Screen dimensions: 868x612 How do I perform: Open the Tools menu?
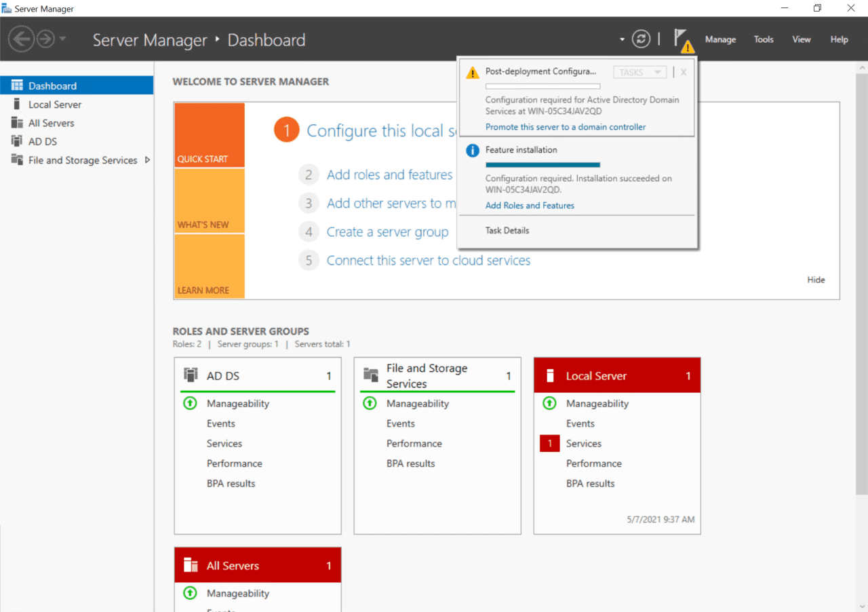764,39
